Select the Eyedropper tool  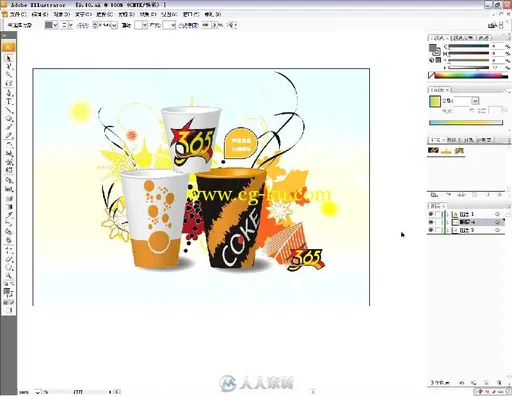[x=9, y=215]
